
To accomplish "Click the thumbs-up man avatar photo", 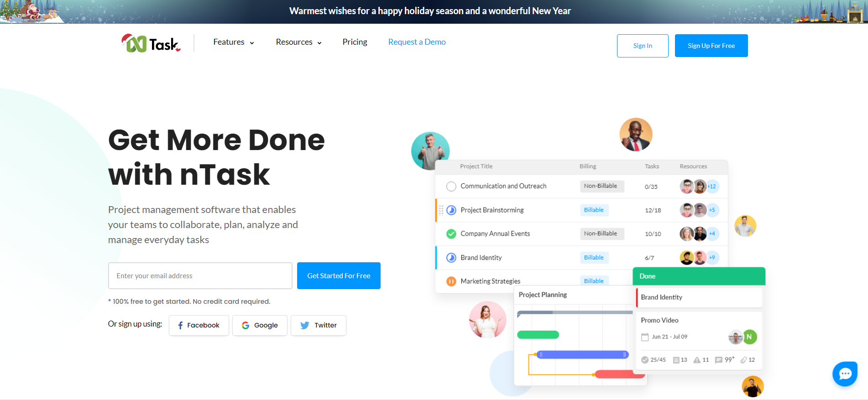I will (x=430, y=151).
